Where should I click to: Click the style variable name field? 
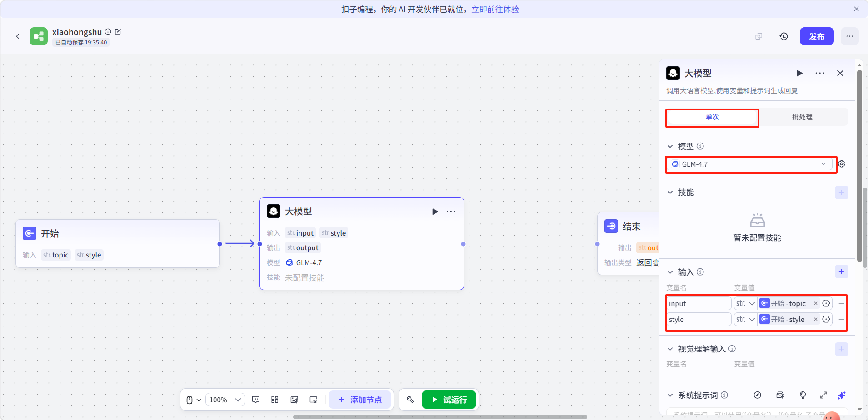coord(699,319)
